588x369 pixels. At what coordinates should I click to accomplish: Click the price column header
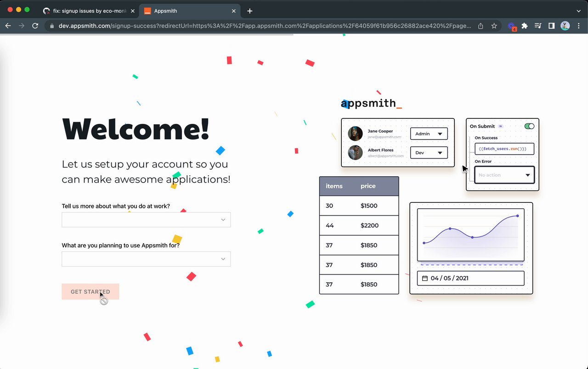pyautogui.click(x=368, y=186)
